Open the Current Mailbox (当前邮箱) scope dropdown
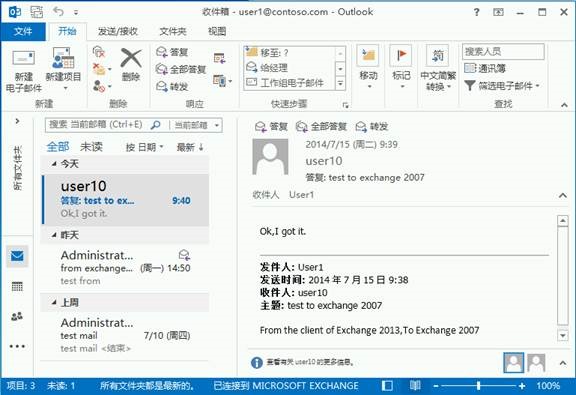 196,125
